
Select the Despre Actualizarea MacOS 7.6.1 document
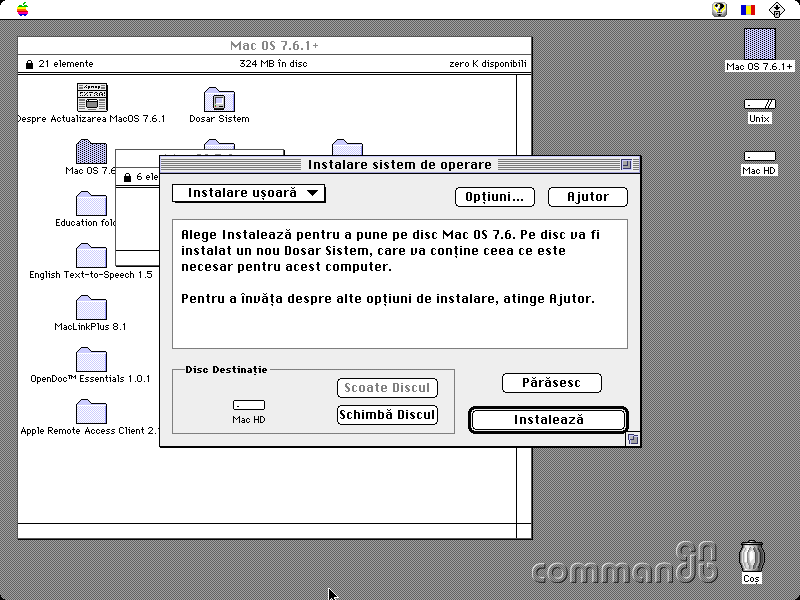click(x=92, y=97)
